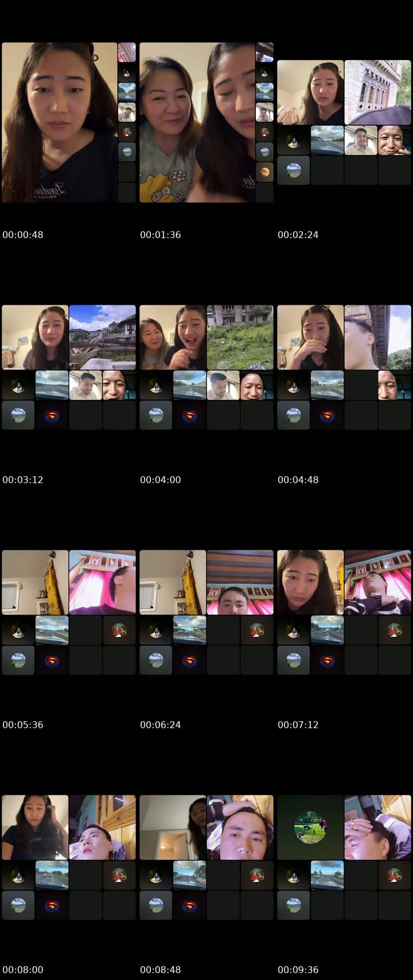This screenshot has height=980, width=413.
Task: Click the 00:05:36 timestamp label
Action: [22, 725]
